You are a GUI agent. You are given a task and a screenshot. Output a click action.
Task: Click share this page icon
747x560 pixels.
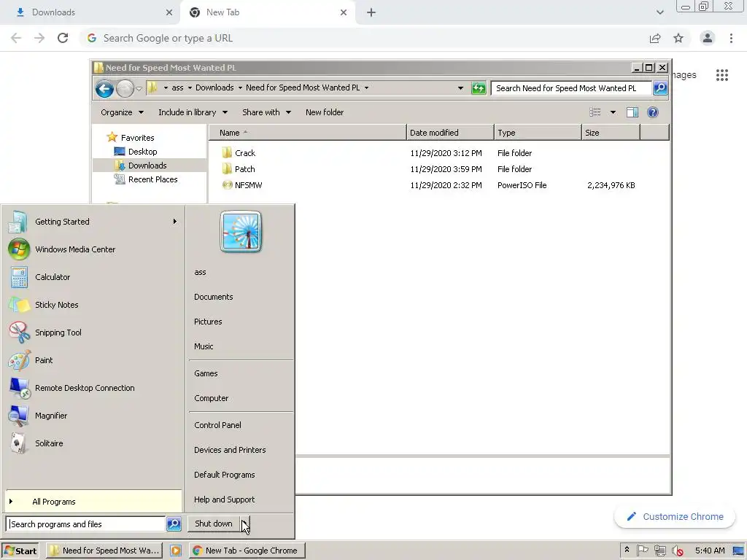tap(655, 38)
